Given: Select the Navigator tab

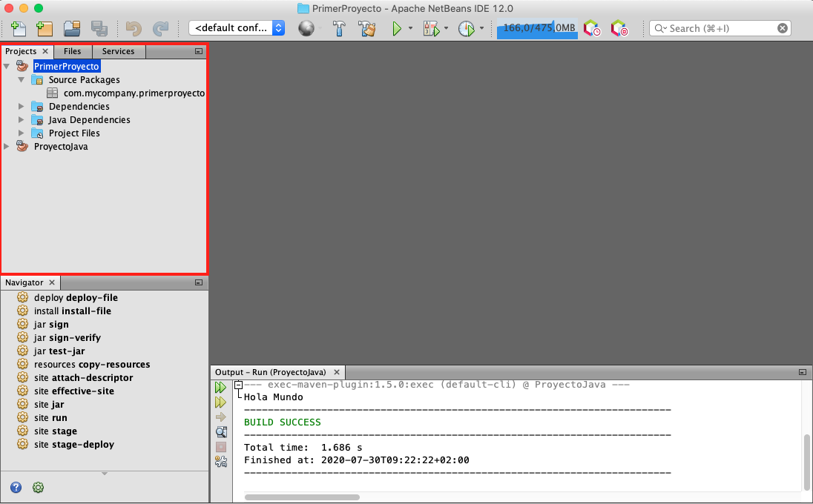Looking at the screenshot, I should pyautogui.click(x=24, y=282).
